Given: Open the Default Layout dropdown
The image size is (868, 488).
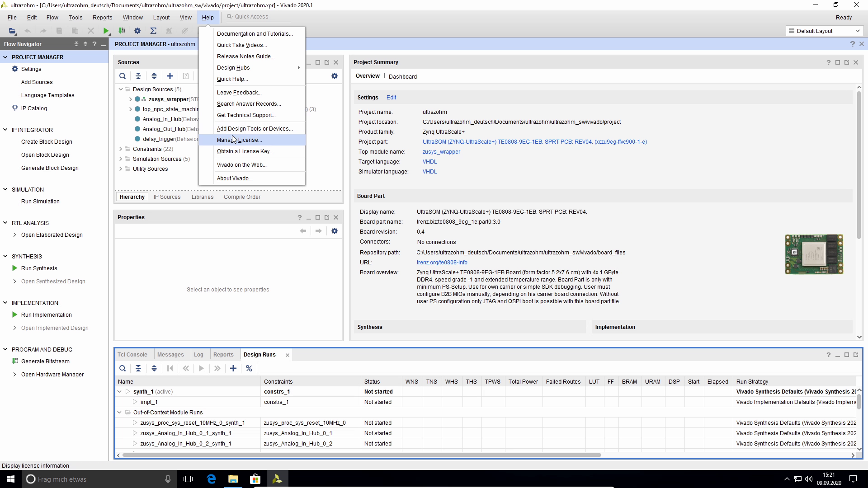Looking at the screenshot, I should coord(824,31).
